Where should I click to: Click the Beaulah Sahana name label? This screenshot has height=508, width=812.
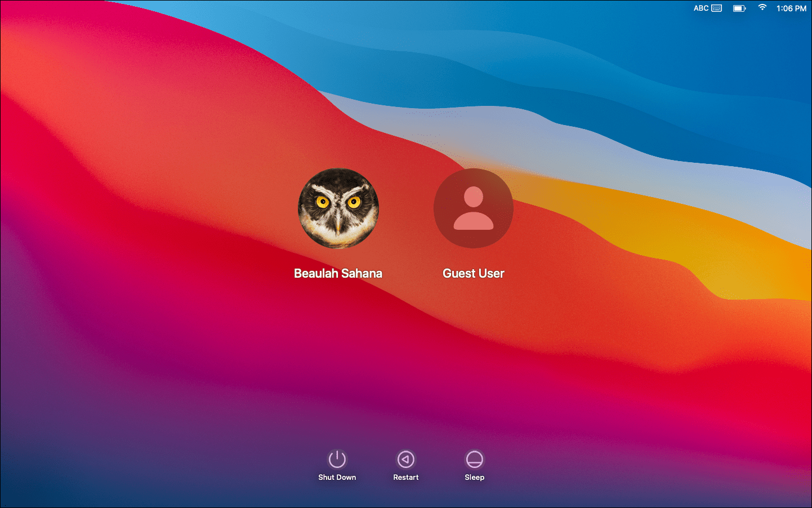point(338,273)
